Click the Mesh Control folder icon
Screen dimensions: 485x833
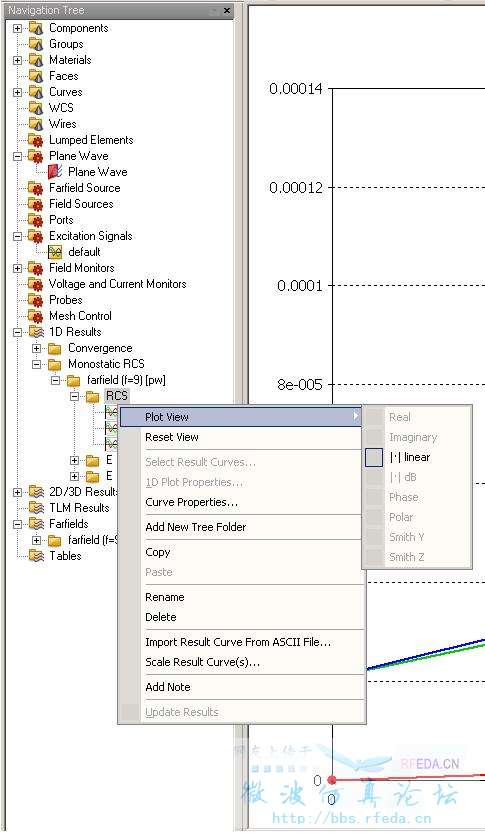36,316
